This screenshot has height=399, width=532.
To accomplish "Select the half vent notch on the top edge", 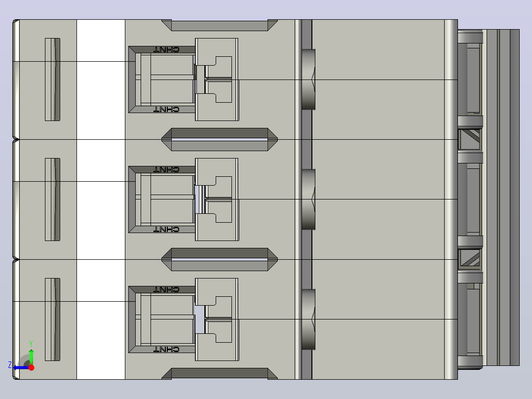I will [220, 25].
